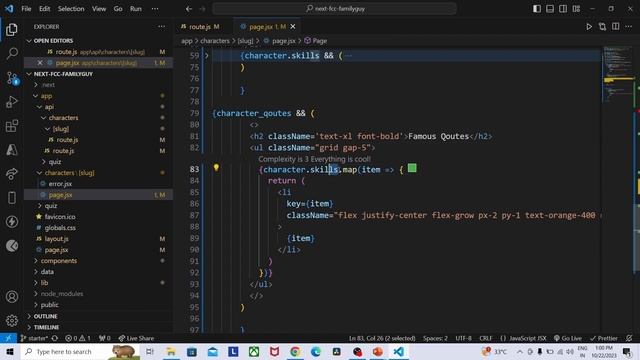Open Live Share activity bar icon
This screenshot has height=360, width=640.
12,173
